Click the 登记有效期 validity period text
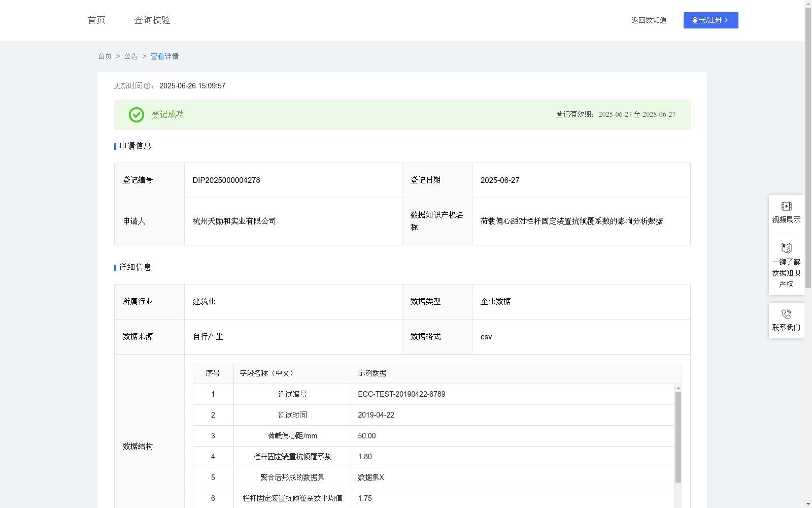The width and height of the screenshot is (812, 508). pyautogui.click(x=616, y=115)
